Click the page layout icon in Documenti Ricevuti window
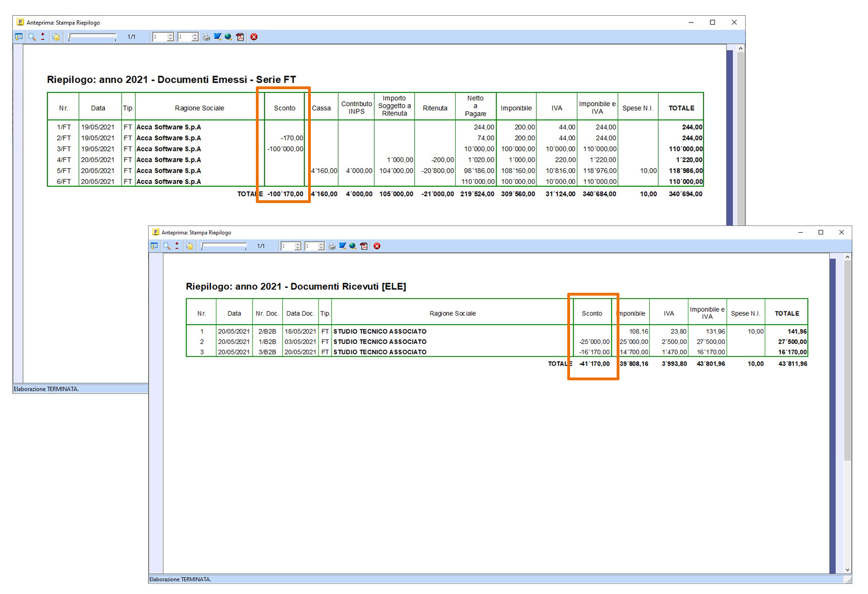The width and height of the screenshot is (868, 594). 154,246
